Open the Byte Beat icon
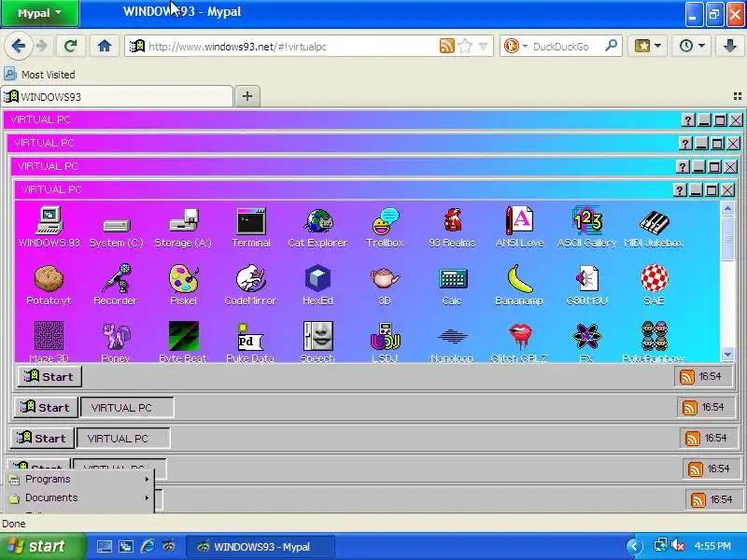This screenshot has width=747, height=560. (183, 342)
